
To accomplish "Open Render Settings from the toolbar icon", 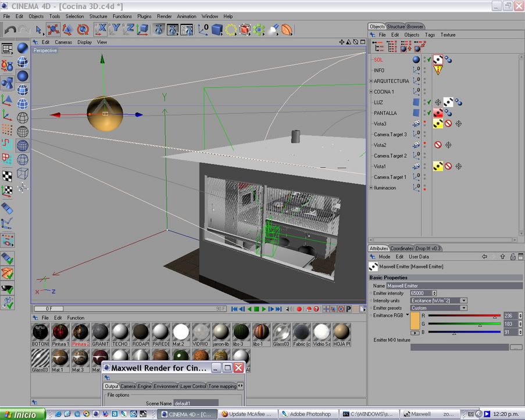I will [187, 30].
